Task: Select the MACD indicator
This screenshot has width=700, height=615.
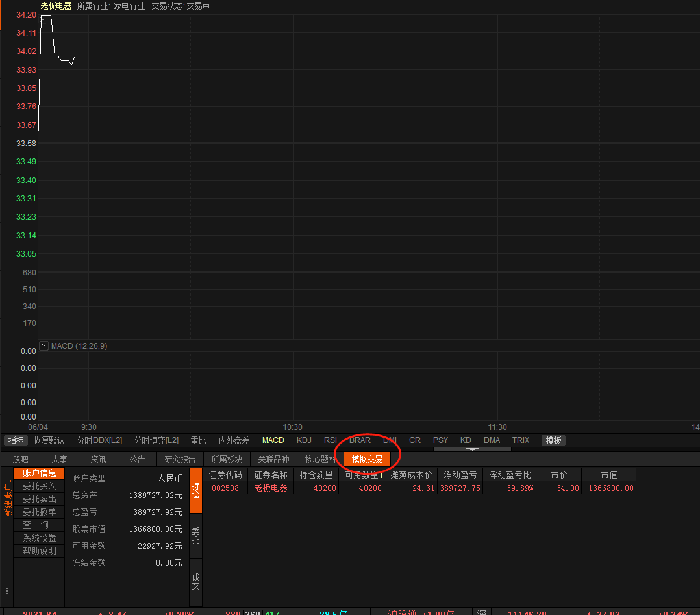Action: [273, 440]
